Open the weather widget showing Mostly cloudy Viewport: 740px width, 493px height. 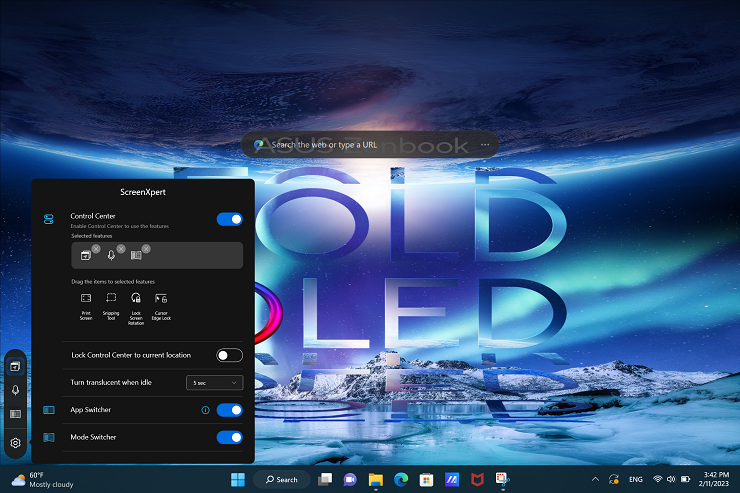42,479
